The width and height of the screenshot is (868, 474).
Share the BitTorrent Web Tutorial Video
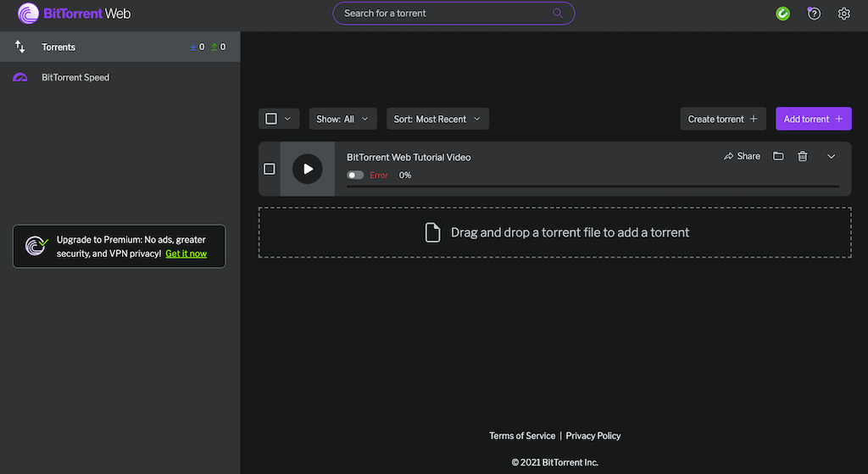742,156
